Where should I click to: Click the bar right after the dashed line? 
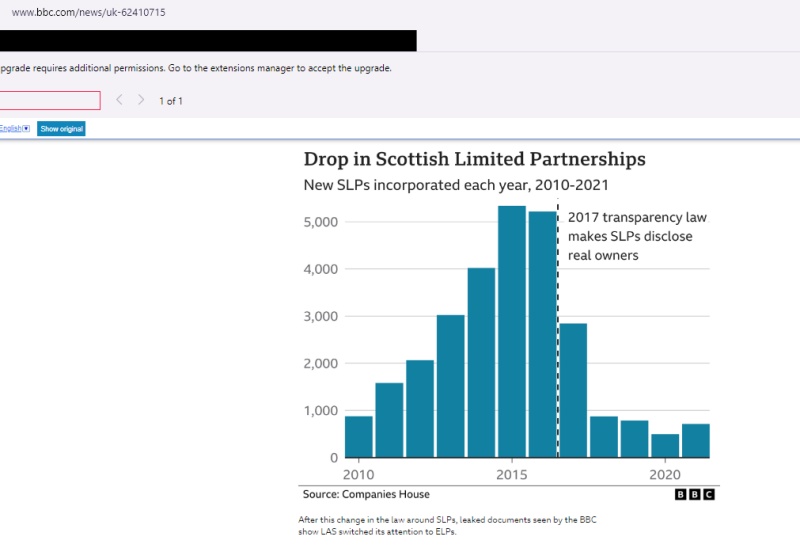573,390
